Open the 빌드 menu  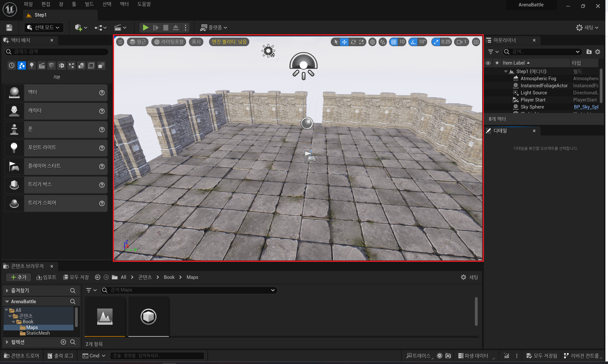89,4
